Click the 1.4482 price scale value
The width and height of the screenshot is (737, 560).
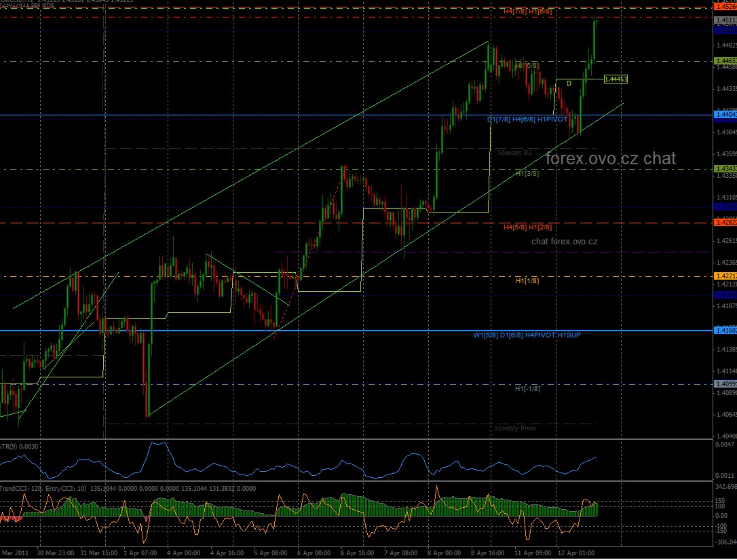click(726, 45)
